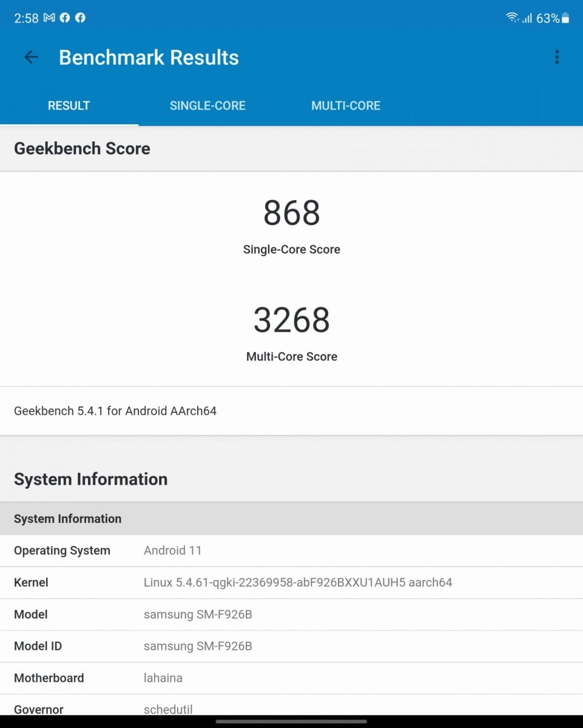Open the three-dot overflow menu
This screenshot has width=583, height=728.
point(557,57)
